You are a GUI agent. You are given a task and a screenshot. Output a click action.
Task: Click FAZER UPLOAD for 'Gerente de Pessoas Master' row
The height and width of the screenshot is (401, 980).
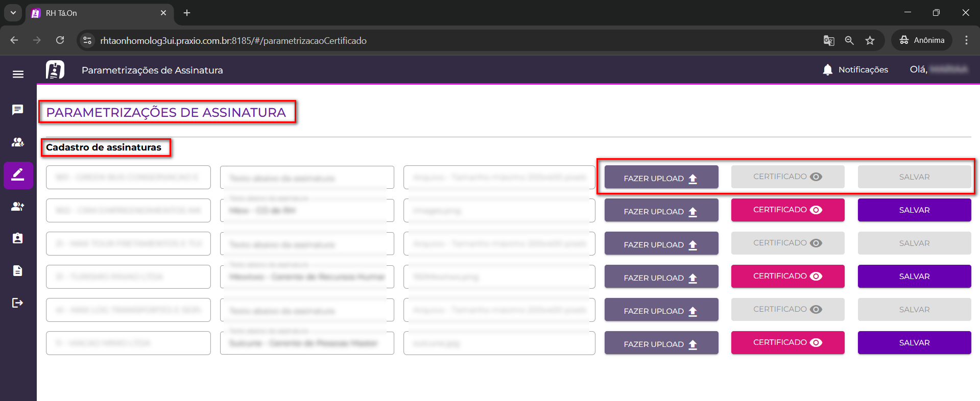[661, 343]
